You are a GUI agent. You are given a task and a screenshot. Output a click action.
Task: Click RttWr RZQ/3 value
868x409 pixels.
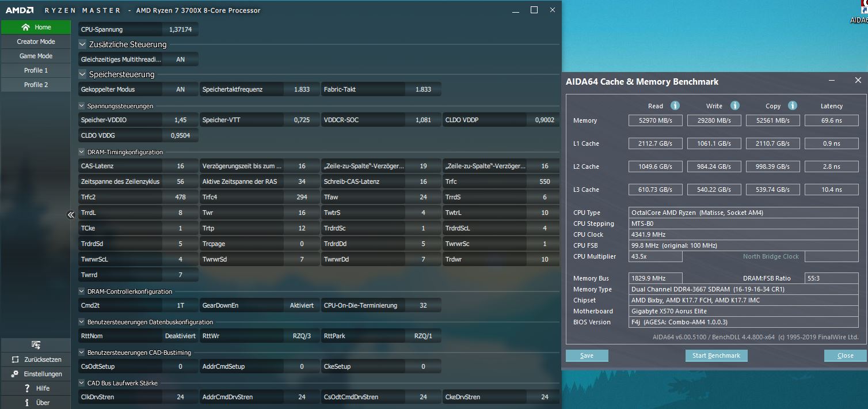click(x=302, y=336)
